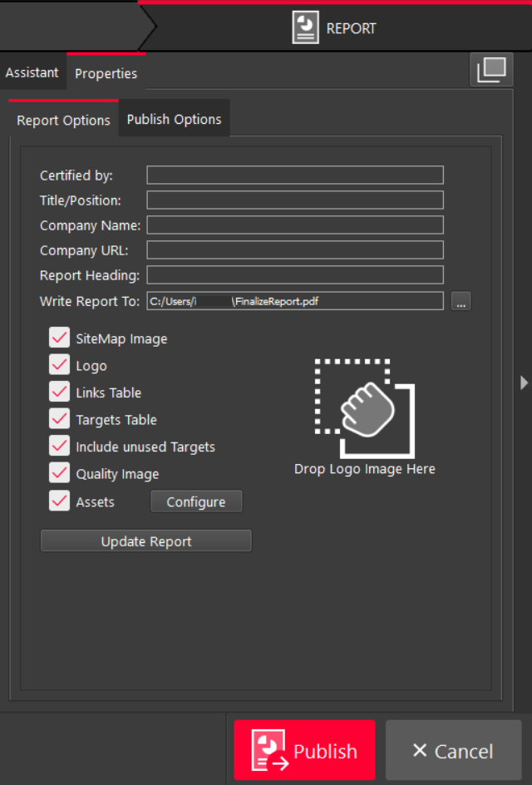Disable the Links Table checkbox

pyautogui.click(x=60, y=392)
